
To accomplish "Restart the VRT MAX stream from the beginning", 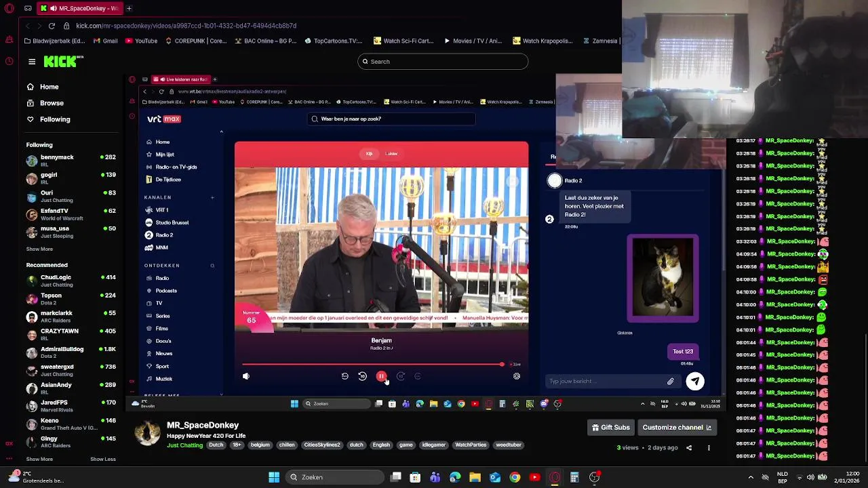I will click(x=344, y=376).
